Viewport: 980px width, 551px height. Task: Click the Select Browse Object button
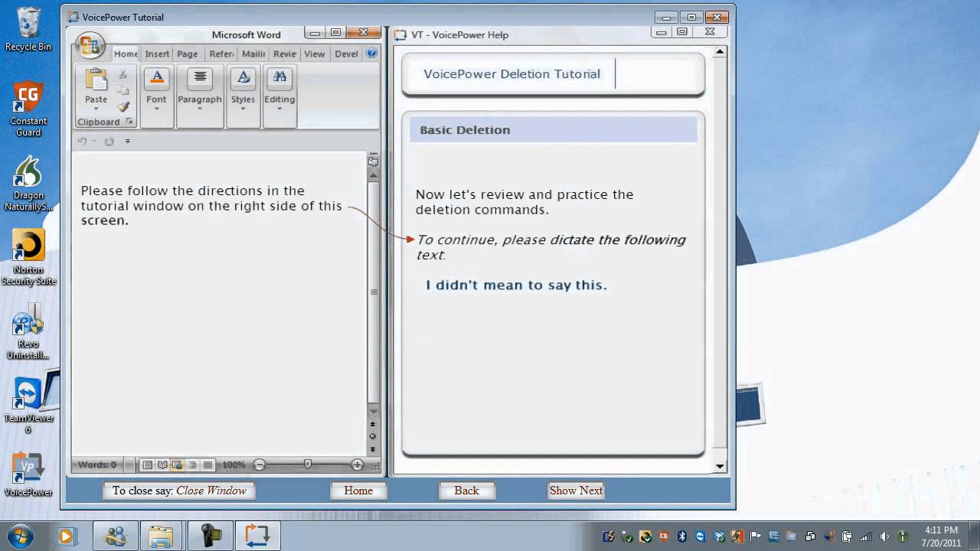click(x=373, y=436)
